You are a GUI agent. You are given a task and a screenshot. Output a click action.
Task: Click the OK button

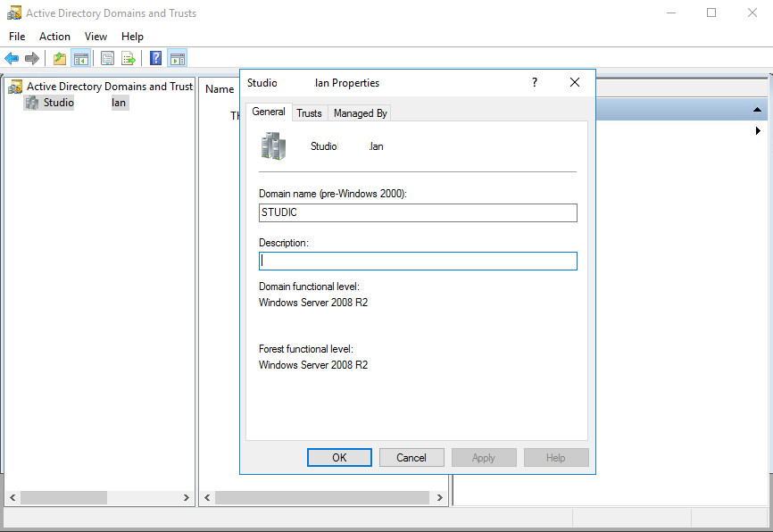[339, 458]
